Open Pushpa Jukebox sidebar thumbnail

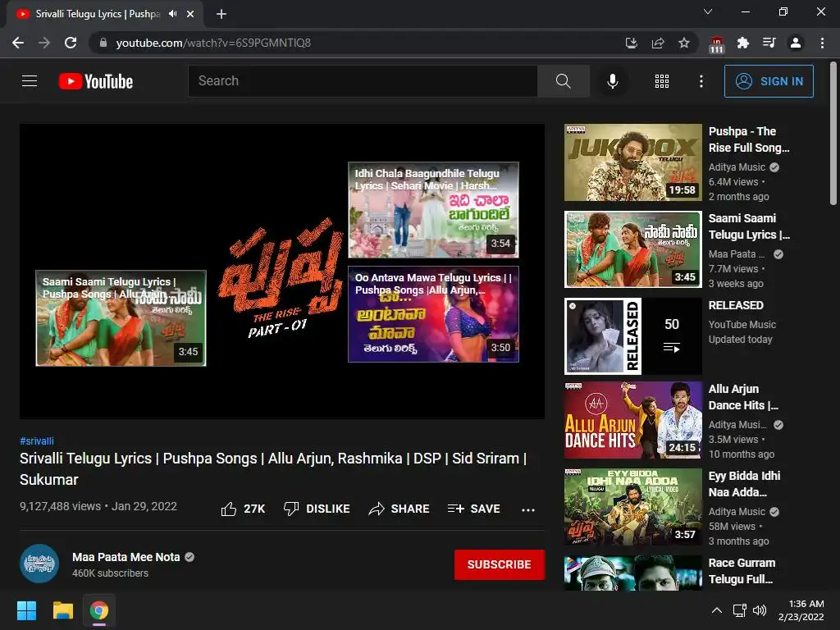(633, 162)
